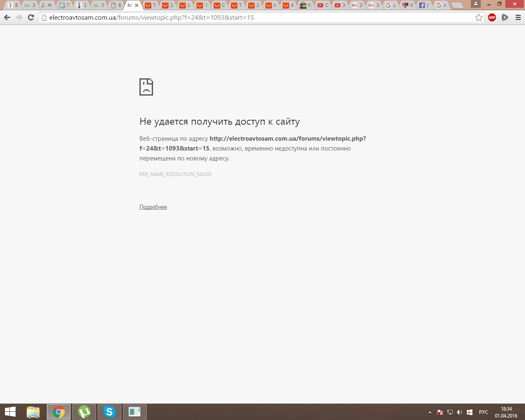Switch to the first YouTube tab
The height and width of the screenshot is (420, 525).
322,5
